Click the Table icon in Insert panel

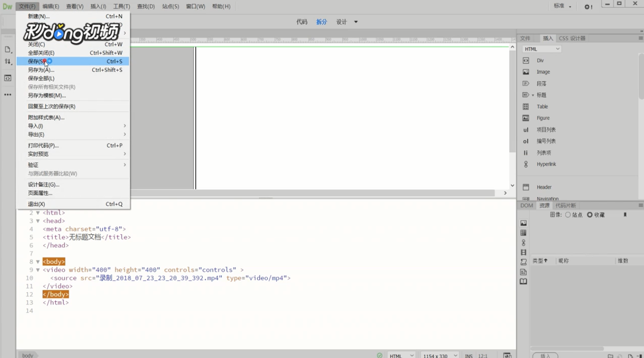pyautogui.click(x=526, y=106)
